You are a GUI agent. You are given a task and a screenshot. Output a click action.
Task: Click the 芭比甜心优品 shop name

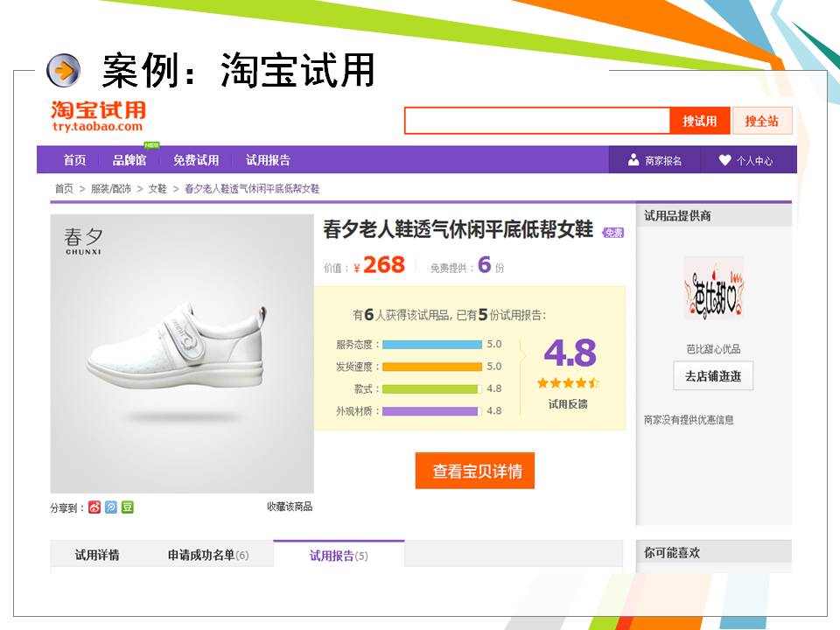tap(714, 349)
